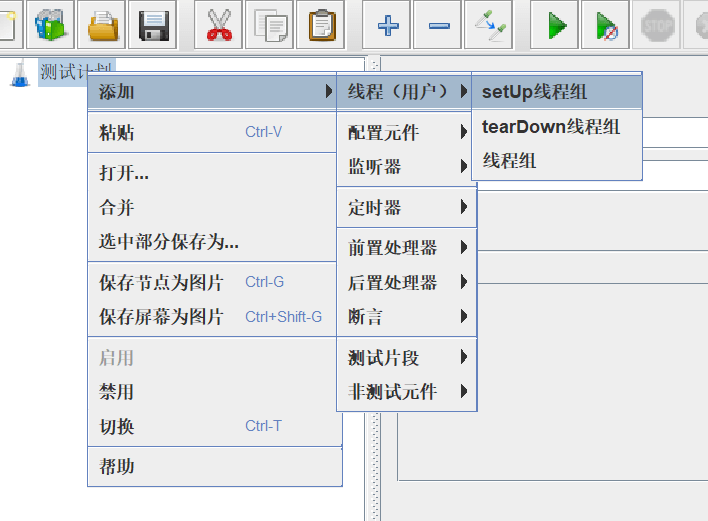Click 选中部分保存为... menu item
This screenshot has height=521, width=708.
click(x=212, y=242)
